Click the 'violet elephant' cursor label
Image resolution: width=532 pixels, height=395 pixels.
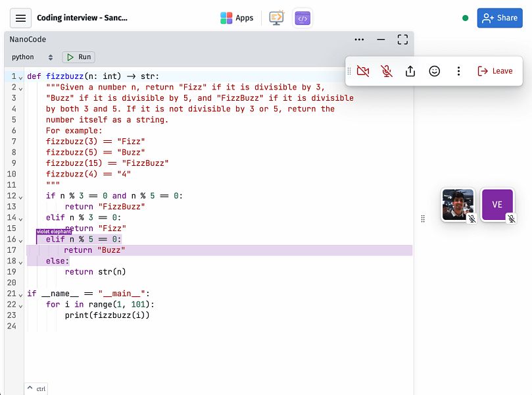pyautogui.click(x=54, y=232)
